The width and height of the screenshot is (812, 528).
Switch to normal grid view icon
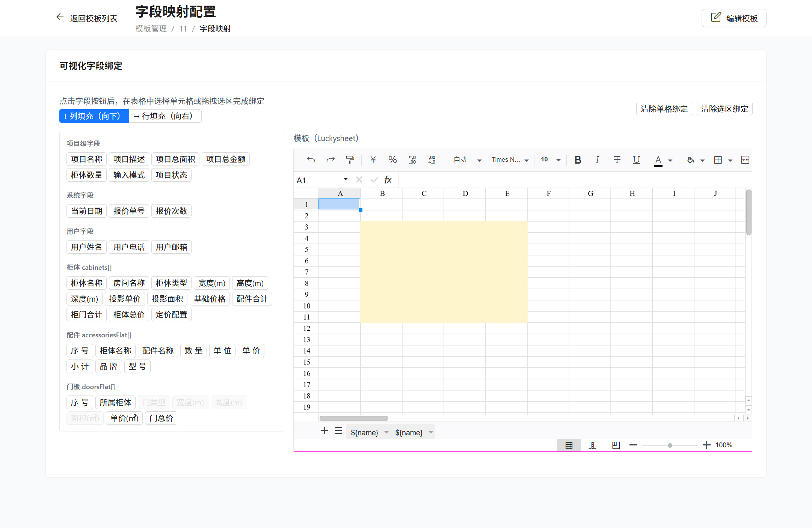pos(569,445)
